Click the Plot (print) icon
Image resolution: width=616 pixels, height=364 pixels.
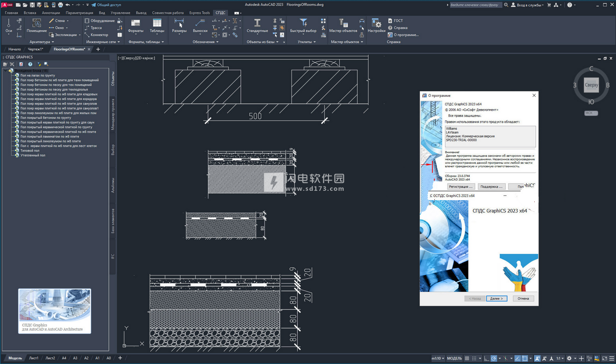pos(60,5)
